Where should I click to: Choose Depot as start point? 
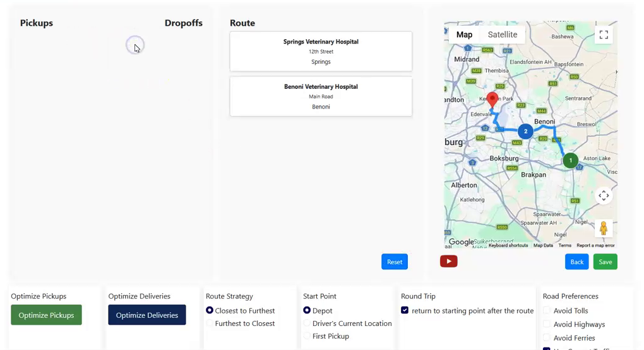[x=307, y=310]
